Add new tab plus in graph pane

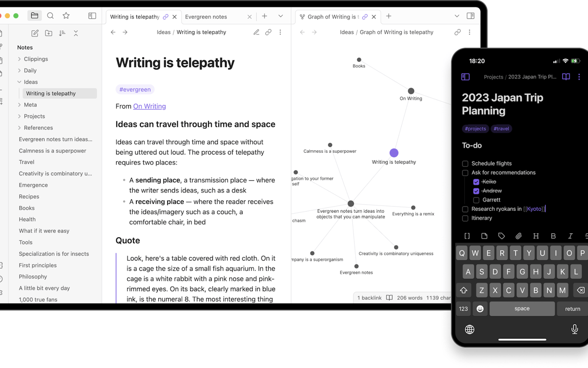click(388, 16)
